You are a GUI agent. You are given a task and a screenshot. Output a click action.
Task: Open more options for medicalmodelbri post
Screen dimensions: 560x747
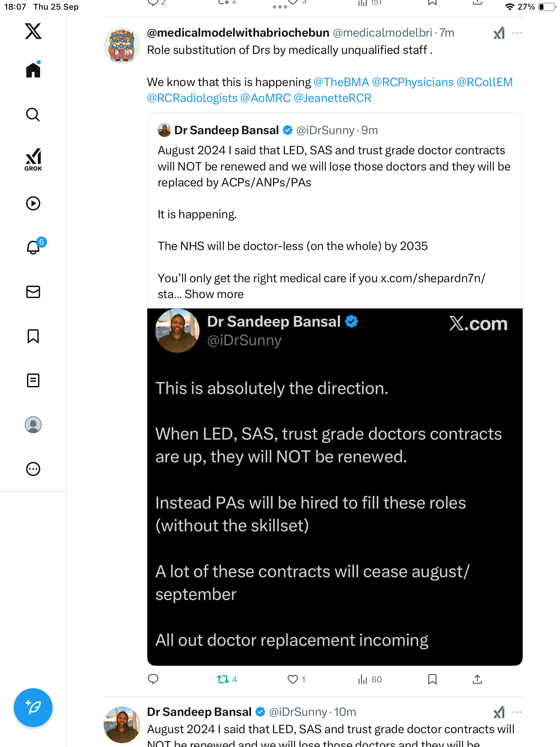[x=516, y=33]
